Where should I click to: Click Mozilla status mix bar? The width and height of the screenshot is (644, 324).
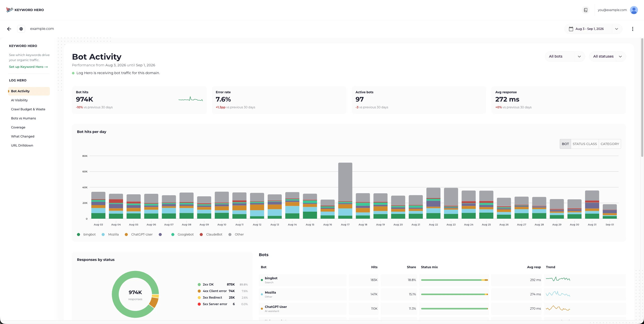coord(454,294)
